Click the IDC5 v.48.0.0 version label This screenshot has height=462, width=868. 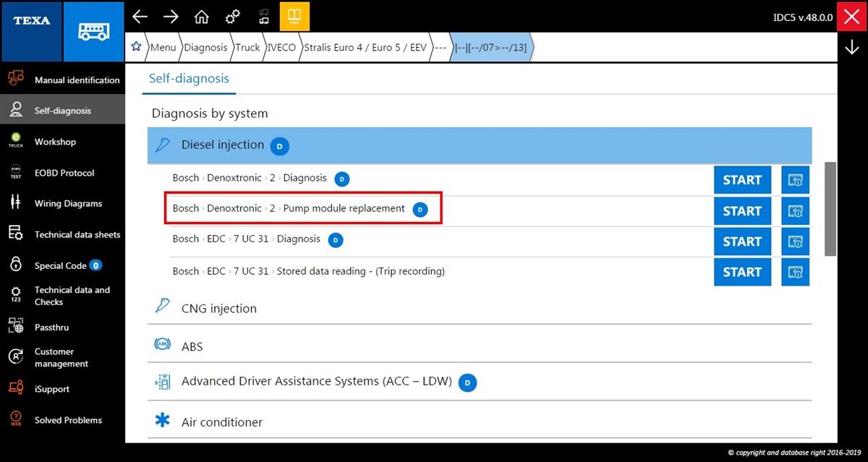coord(802,17)
